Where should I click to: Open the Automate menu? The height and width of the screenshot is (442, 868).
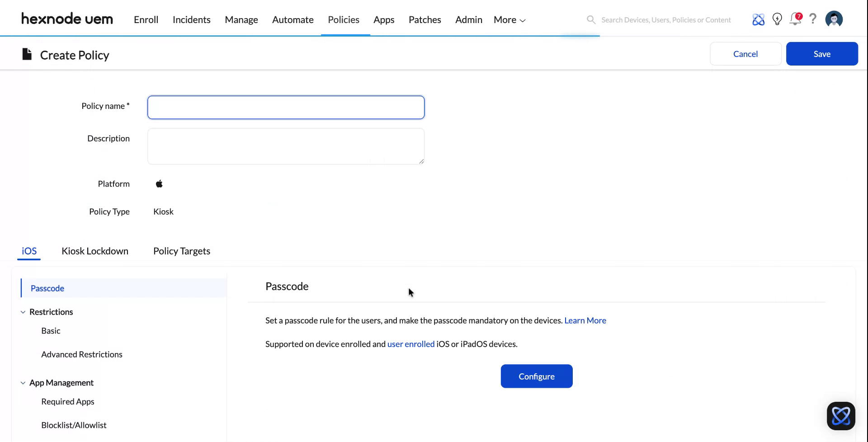pos(292,19)
